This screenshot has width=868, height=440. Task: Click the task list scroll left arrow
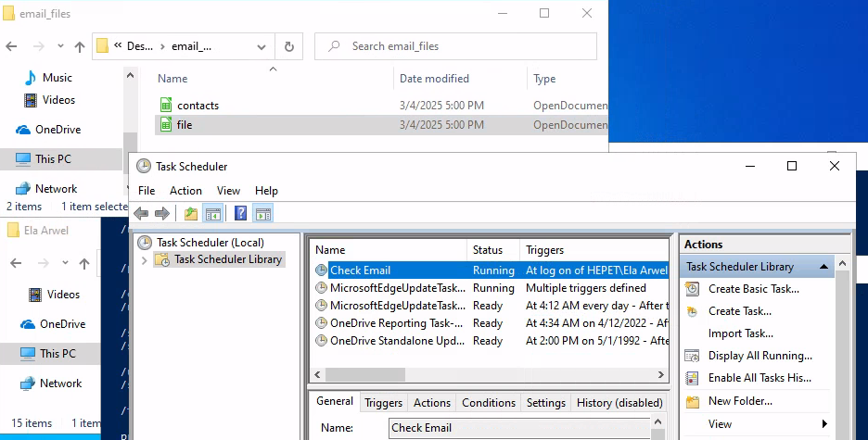click(317, 375)
